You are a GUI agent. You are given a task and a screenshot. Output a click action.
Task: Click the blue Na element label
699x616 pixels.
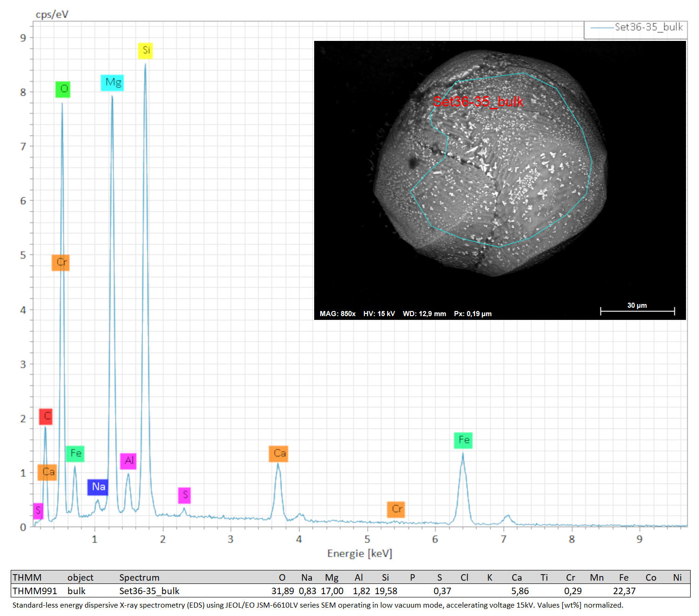(98, 487)
